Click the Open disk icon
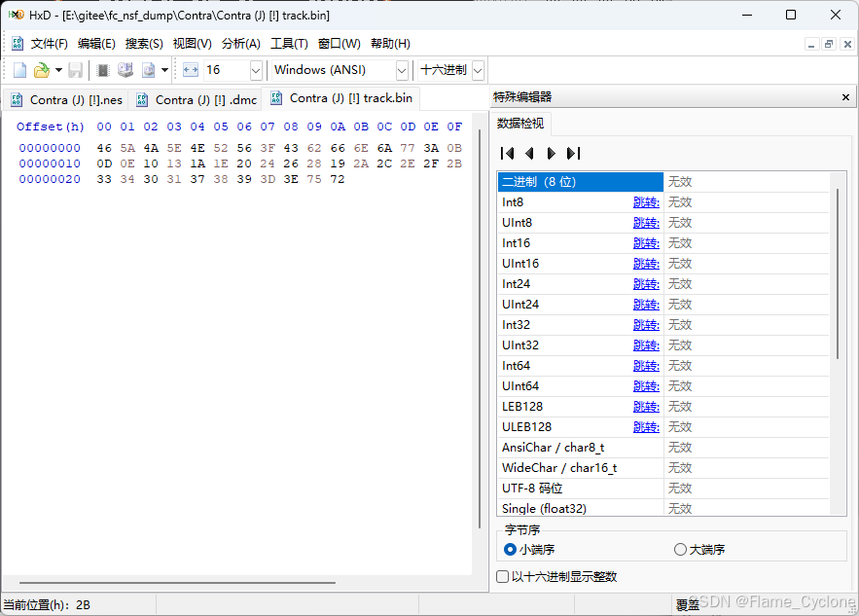Screen dimensions: 859x616 (x=125, y=70)
